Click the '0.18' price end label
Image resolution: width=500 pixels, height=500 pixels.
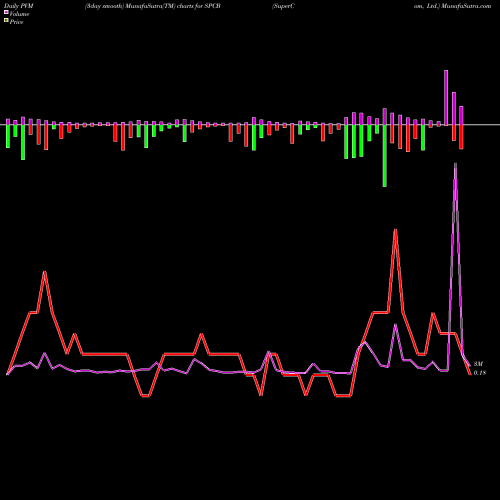(x=480, y=373)
